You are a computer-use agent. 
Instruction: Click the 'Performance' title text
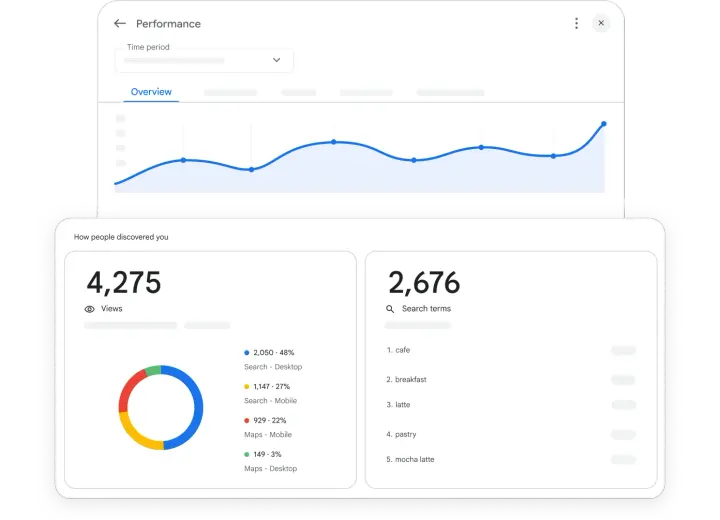pyautogui.click(x=168, y=24)
